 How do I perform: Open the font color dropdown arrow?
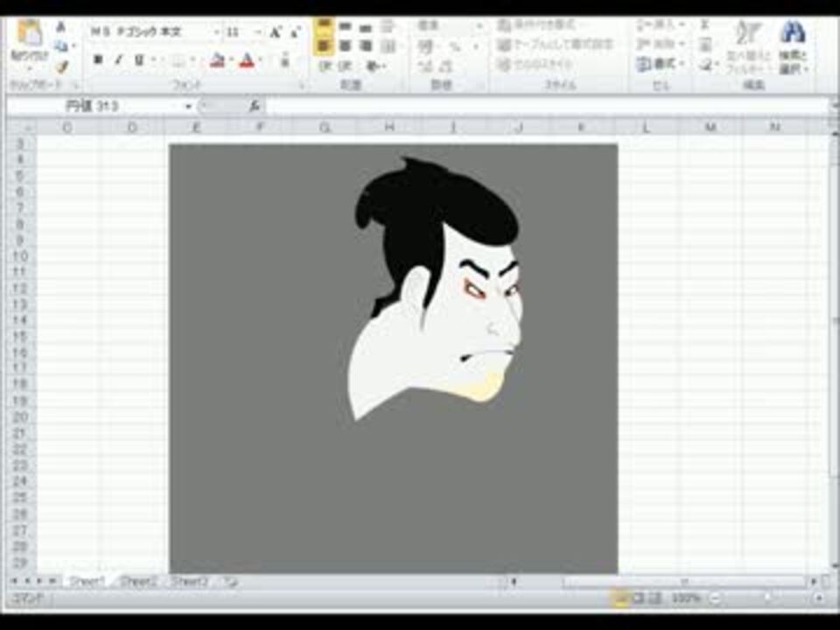click(261, 60)
